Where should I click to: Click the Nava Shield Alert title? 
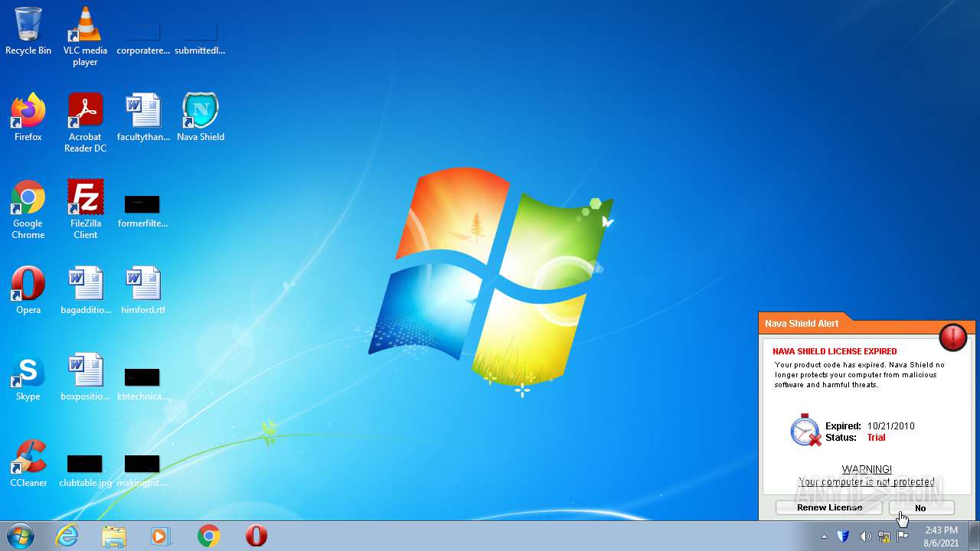[x=802, y=324]
